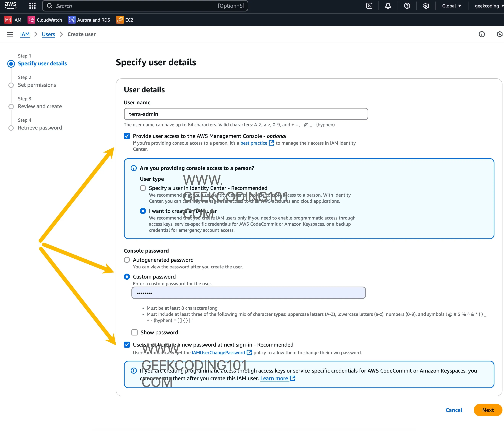
Task: Open the Global region dropdown
Action: click(x=452, y=6)
